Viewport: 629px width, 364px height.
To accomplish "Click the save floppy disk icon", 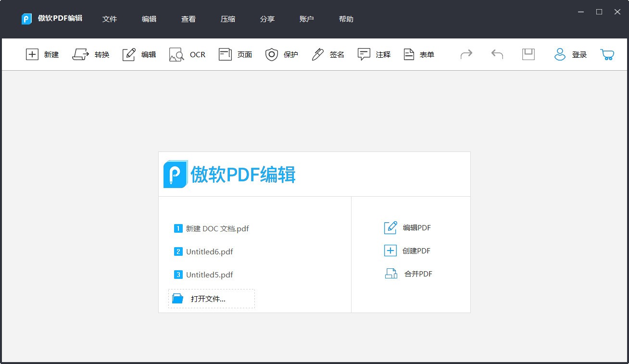I will tap(528, 54).
